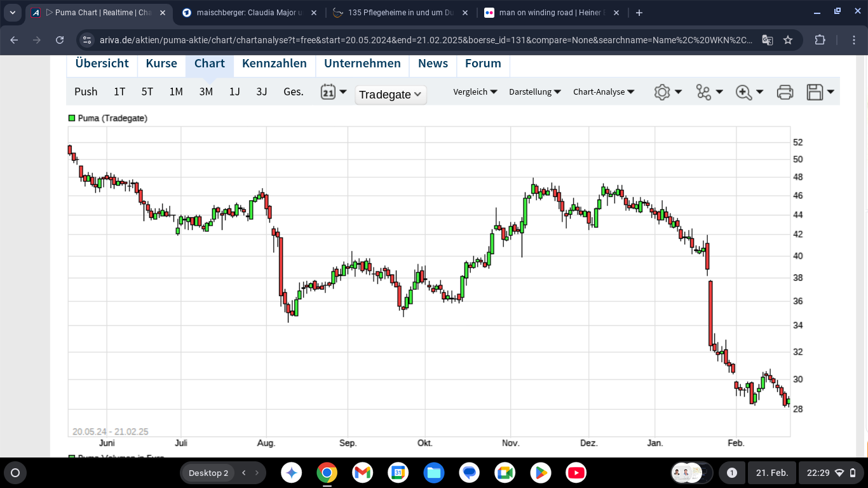
Task: Open the Tradegate exchange selector
Action: tap(391, 95)
